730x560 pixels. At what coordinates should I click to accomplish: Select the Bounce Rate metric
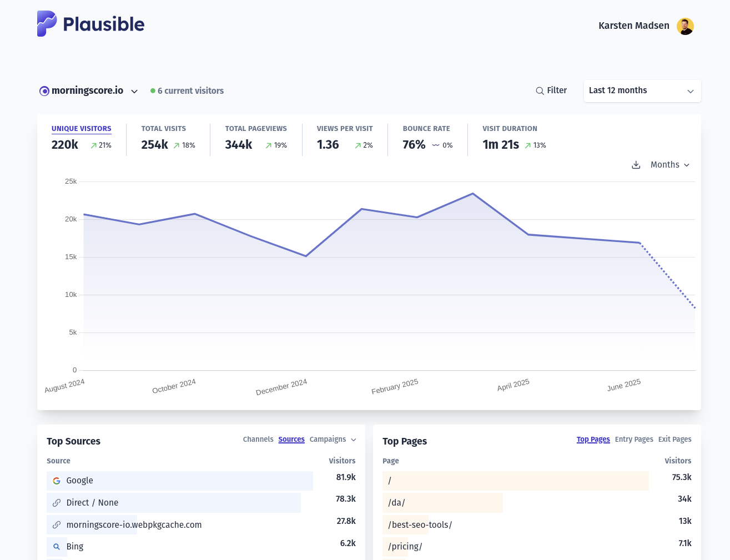point(426,128)
